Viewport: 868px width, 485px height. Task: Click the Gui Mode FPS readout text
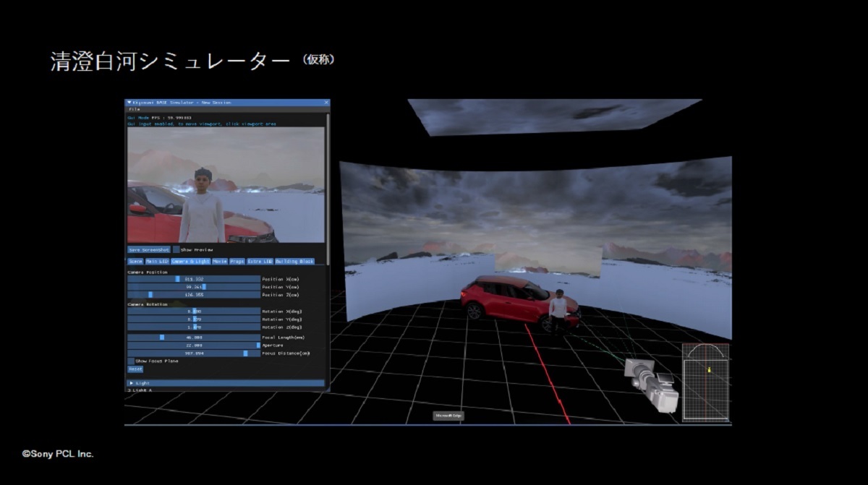[x=159, y=116]
